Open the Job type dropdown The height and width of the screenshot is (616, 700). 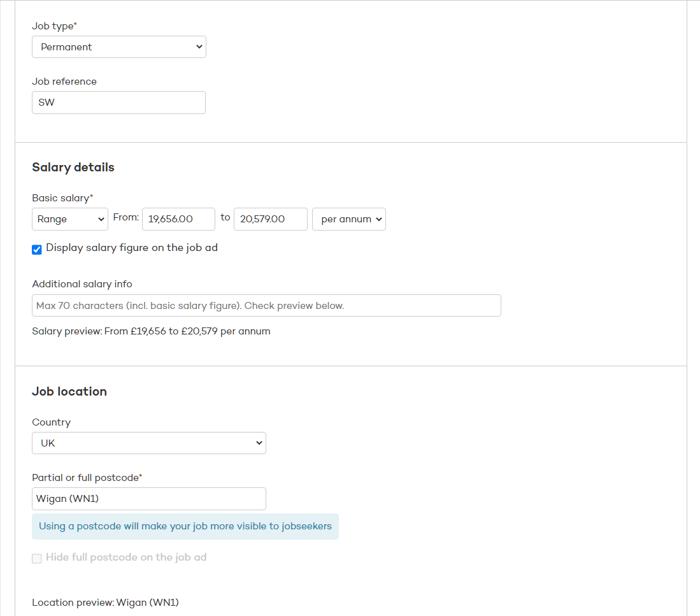click(x=118, y=47)
